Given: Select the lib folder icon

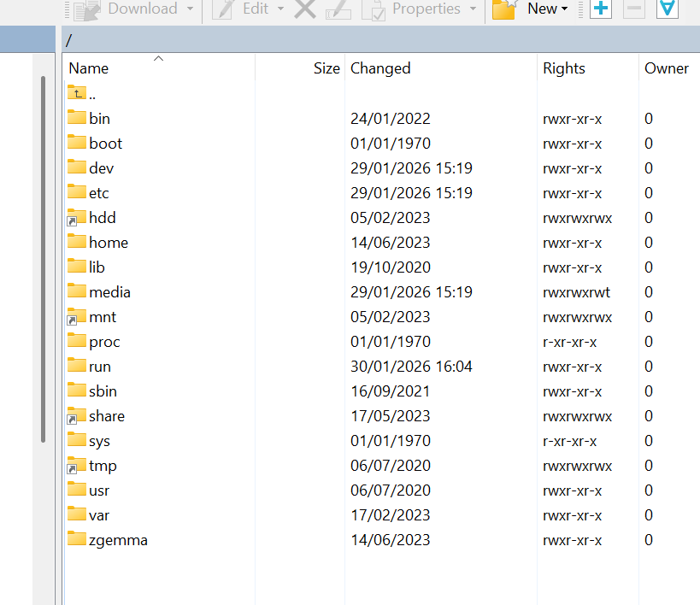Looking at the screenshot, I should point(77,266).
